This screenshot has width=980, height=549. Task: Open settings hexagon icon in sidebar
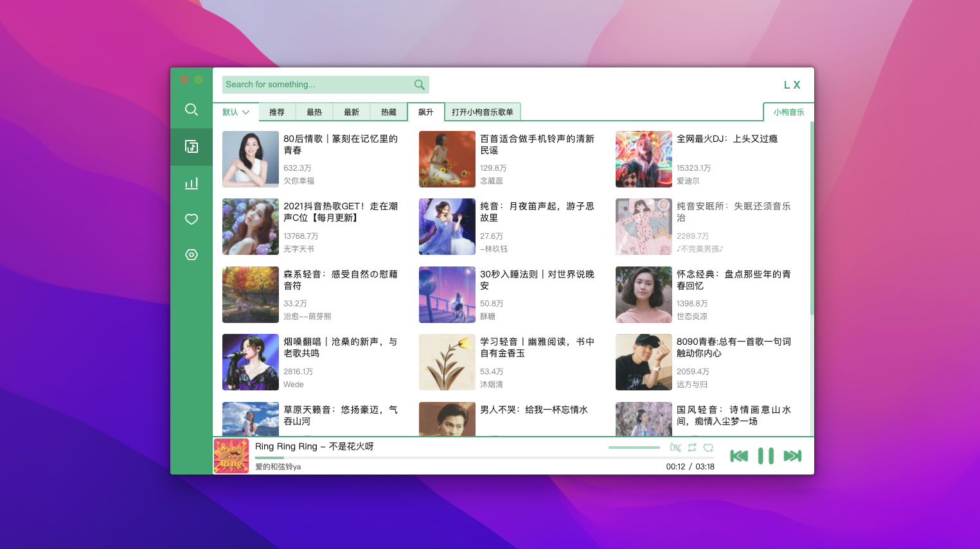[192, 255]
